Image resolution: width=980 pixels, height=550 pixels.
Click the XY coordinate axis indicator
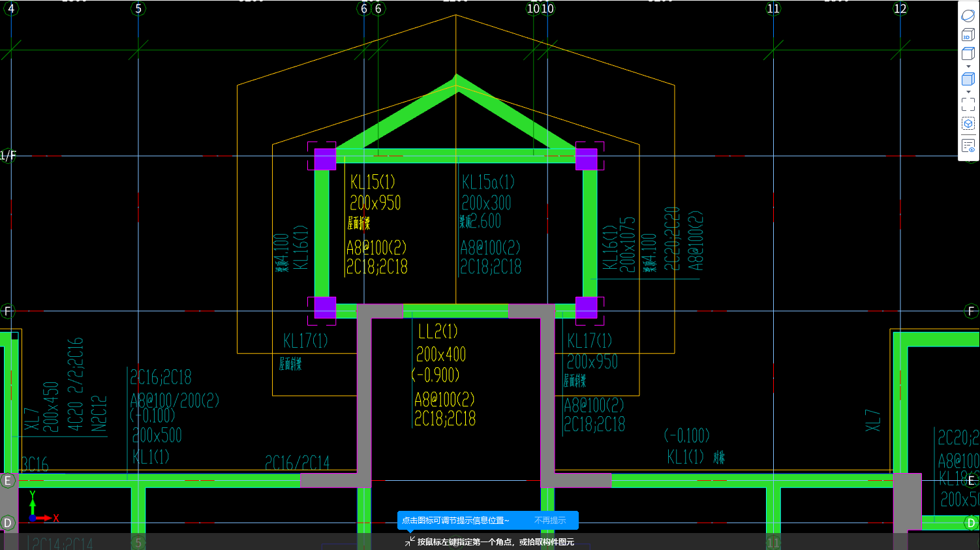[43, 508]
